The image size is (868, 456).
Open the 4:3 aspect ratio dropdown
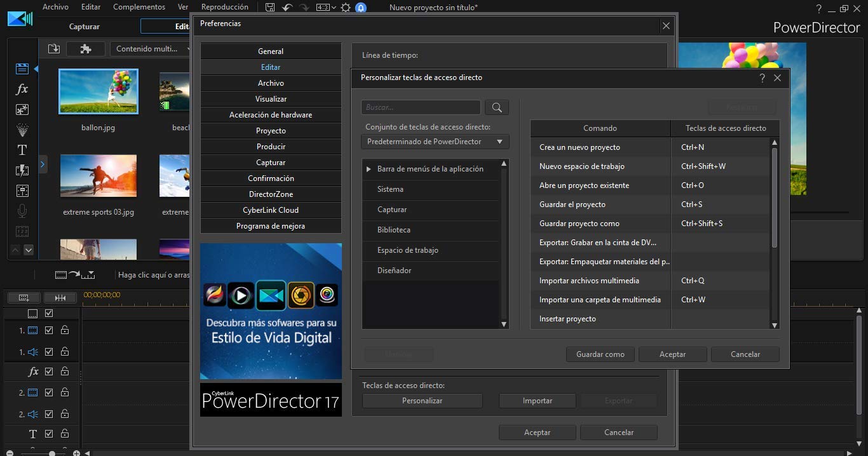point(326,8)
